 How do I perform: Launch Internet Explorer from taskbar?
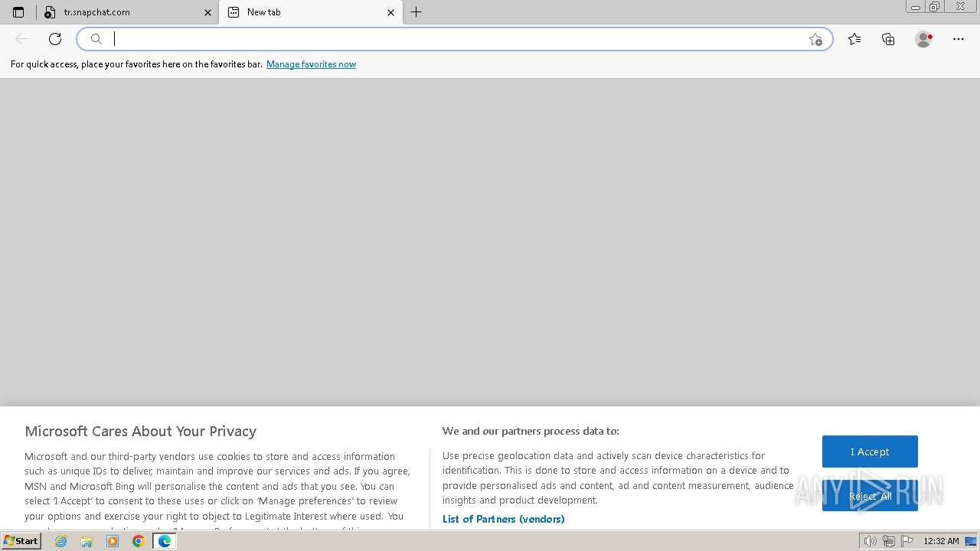tap(61, 541)
